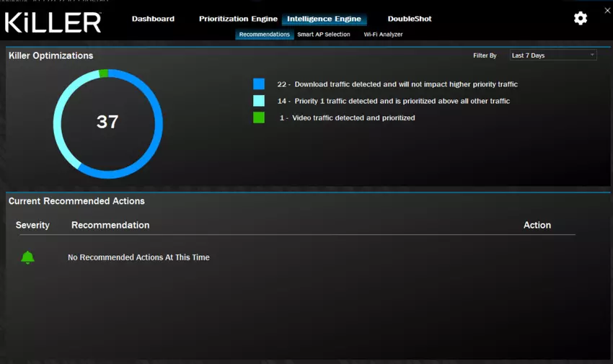Switch to the Dashboard tab
The height and width of the screenshot is (364, 613).
pos(153,19)
